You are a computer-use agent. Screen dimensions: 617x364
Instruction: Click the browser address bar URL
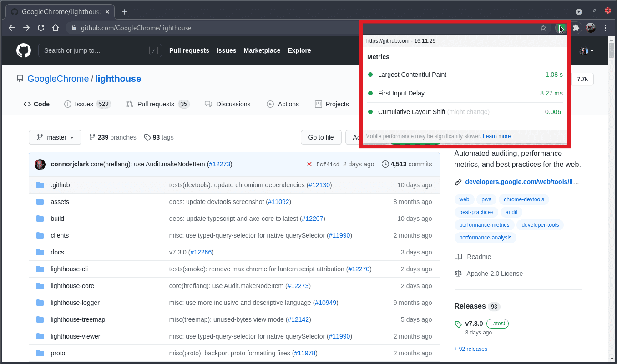coord(136,28)
